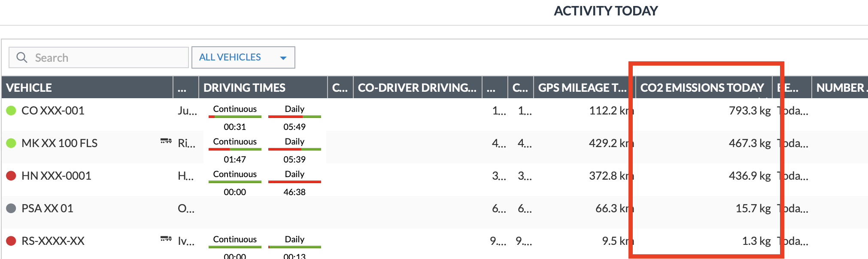Sort by CO2 EMISSIONS TODAY column header
The width and height of the screenshot is (868, 259).
704,87
